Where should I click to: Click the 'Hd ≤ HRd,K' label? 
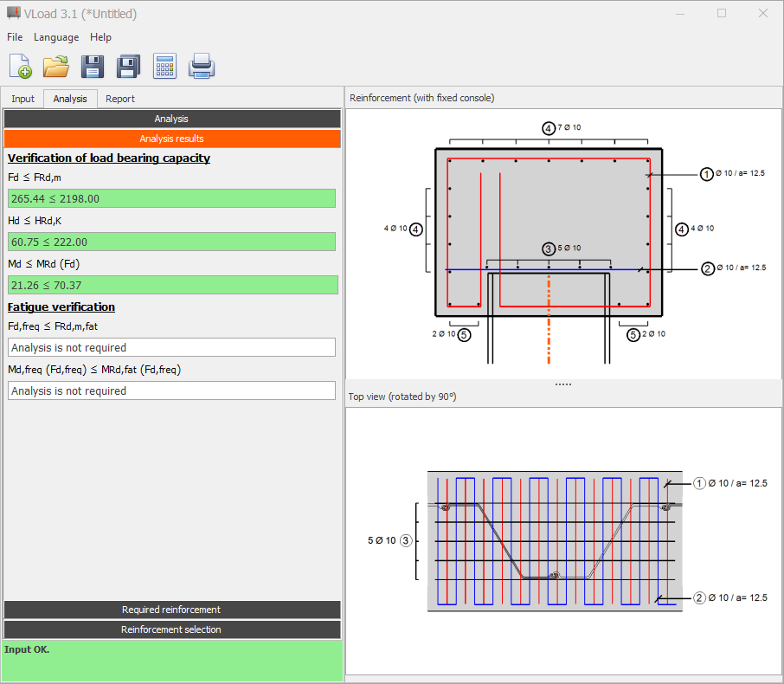pos(35,221)
